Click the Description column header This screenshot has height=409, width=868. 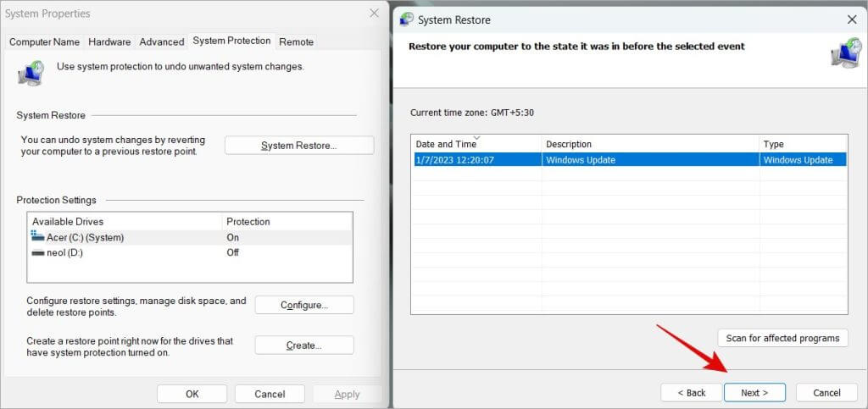coord(650,144)
